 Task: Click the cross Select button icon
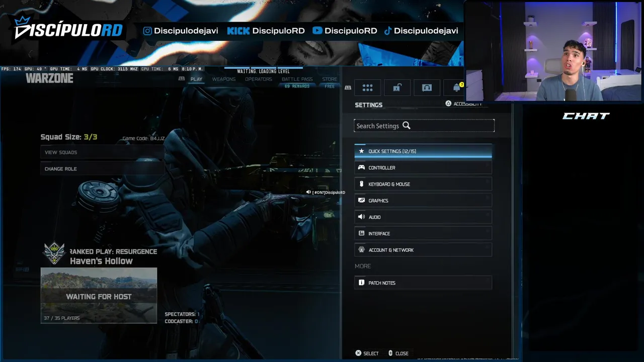tap(358, 353)
